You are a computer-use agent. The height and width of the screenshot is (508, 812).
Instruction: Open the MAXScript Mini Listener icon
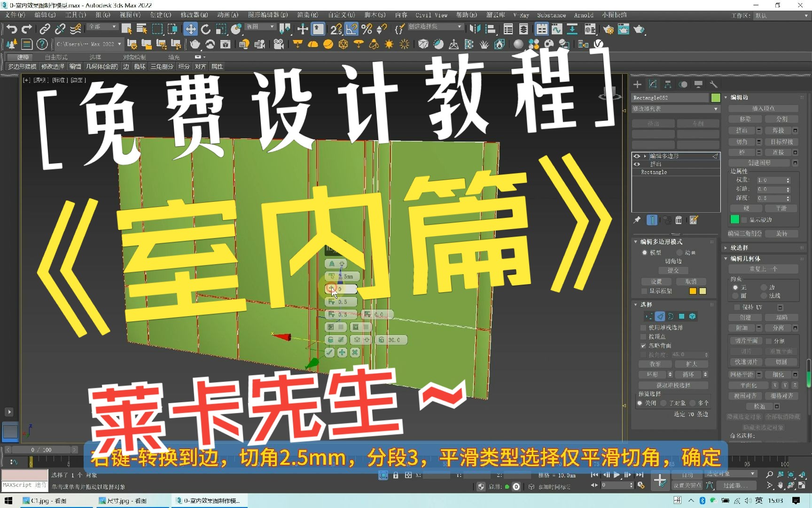(24, 484)
